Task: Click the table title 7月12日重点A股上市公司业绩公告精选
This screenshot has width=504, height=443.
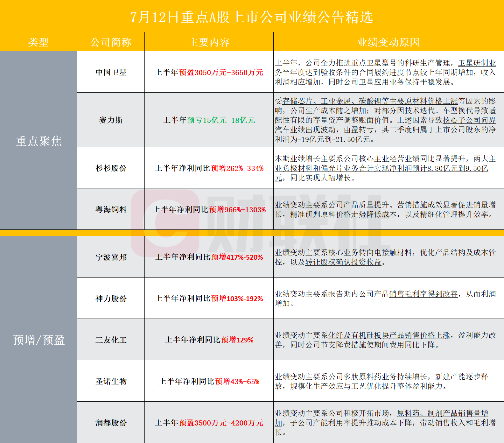Action: (x=252, y=17)
